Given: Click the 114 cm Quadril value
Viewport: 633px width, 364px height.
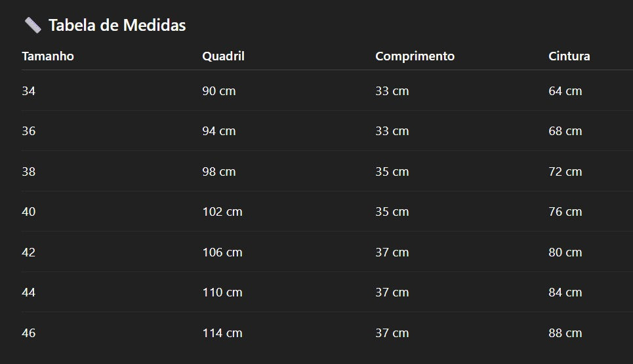Looking at the screenshot, I should coord(222,333).
